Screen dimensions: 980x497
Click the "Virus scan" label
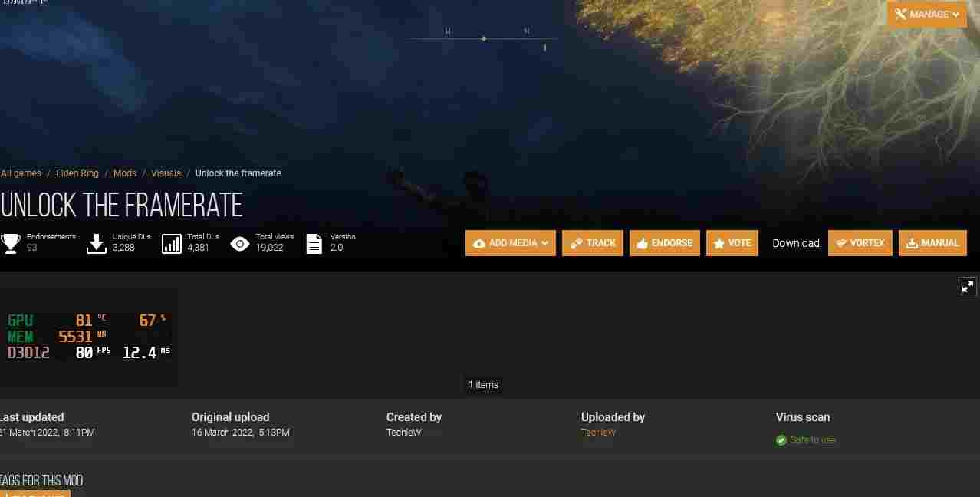tap(803, 417)
